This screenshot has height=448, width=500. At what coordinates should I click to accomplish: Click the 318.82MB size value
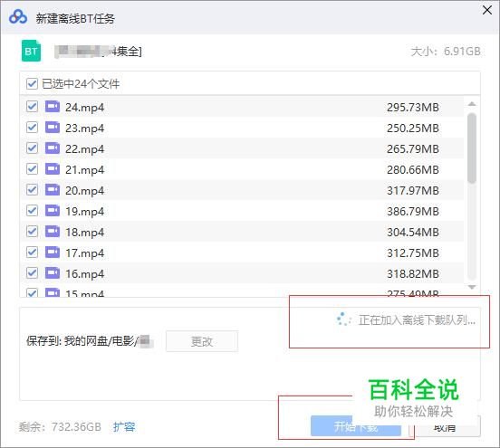(413, 273)
